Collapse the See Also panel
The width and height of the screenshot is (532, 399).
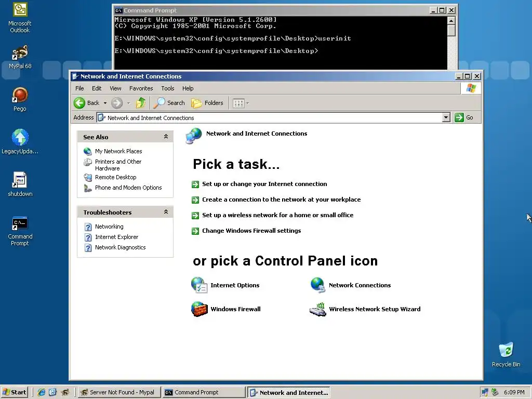pyautogui.click(x=166, y=137)
